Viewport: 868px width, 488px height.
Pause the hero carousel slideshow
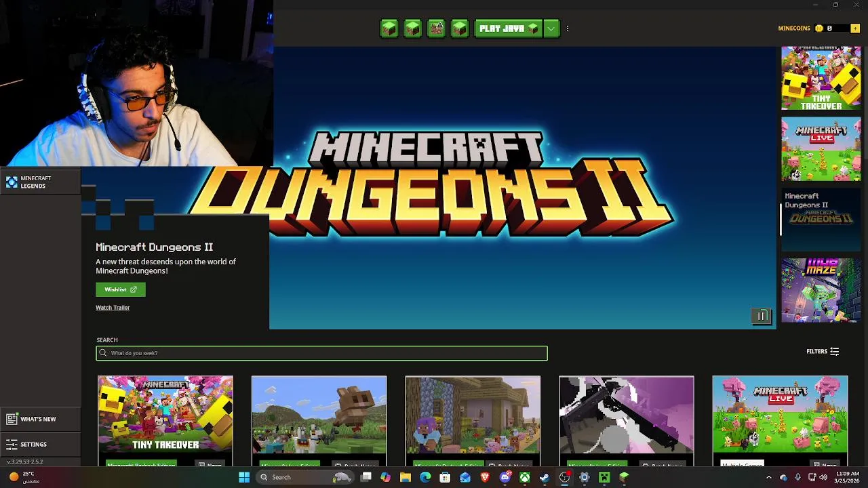762,316
